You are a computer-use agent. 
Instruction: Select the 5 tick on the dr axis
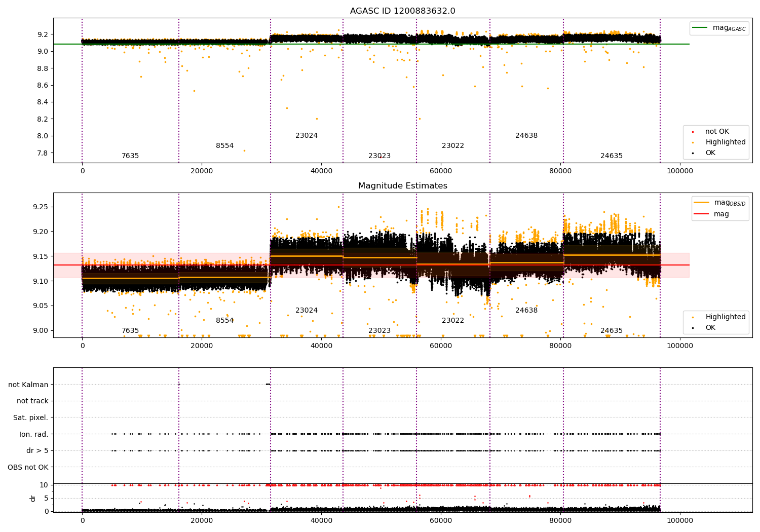point(47,499)
